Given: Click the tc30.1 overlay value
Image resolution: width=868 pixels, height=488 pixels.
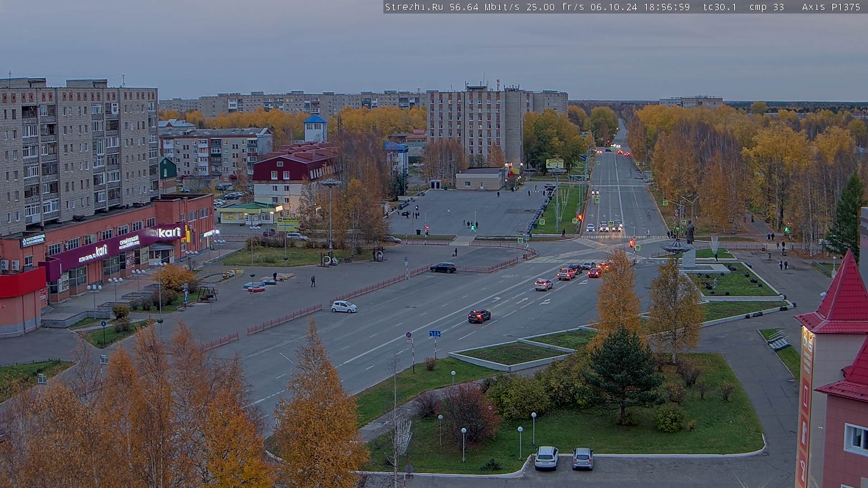Looking at the screenshot, I should (720, 7).
